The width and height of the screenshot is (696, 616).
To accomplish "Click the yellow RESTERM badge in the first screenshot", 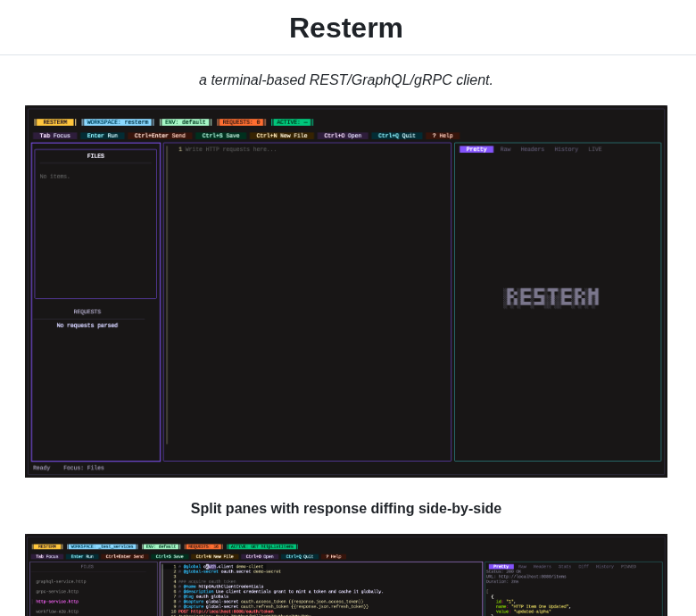I will [x=55, y=122].
